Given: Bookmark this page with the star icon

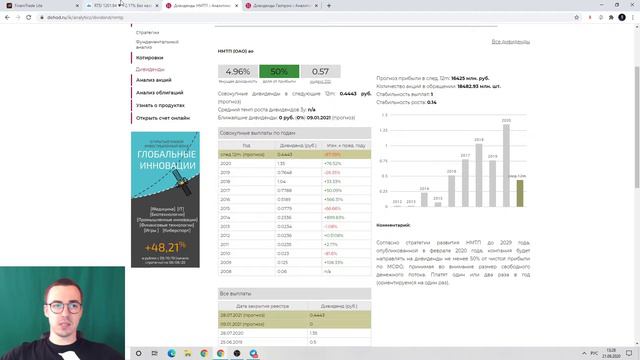Looking at the screenshot, I should [x=577, y=18].
